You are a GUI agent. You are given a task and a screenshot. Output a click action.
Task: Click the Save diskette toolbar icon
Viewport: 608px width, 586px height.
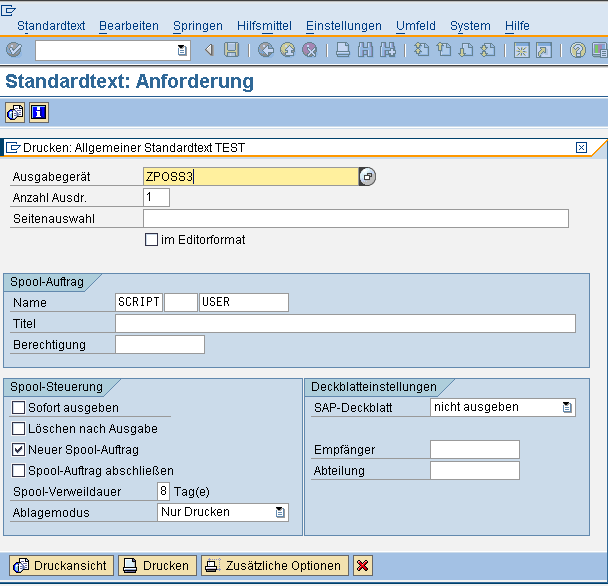tap(232, 50)
